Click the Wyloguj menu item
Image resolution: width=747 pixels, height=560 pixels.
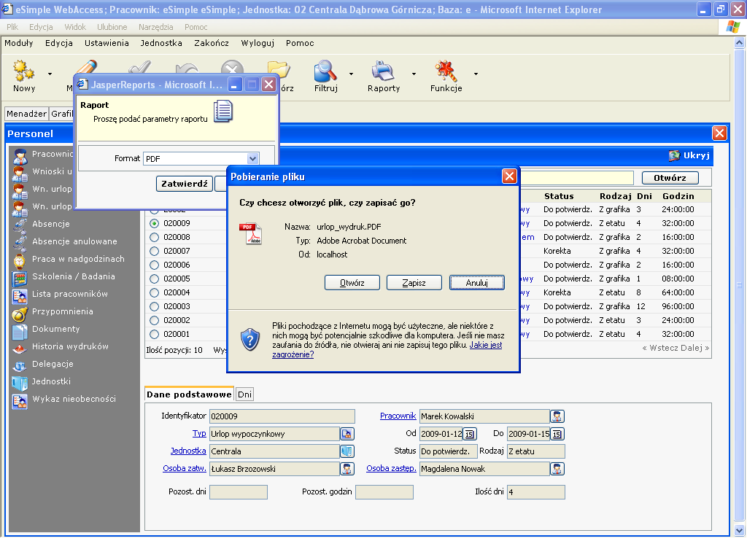(258, 43)
